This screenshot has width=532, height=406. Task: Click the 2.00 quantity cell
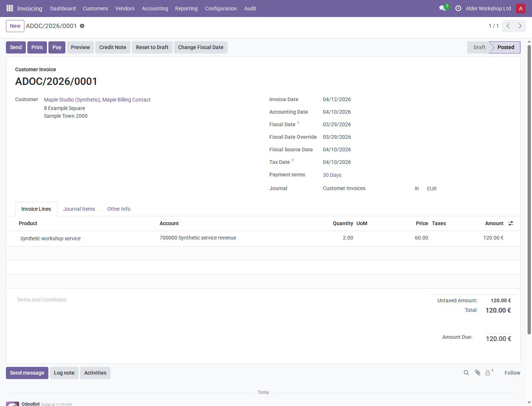(348, 238)
